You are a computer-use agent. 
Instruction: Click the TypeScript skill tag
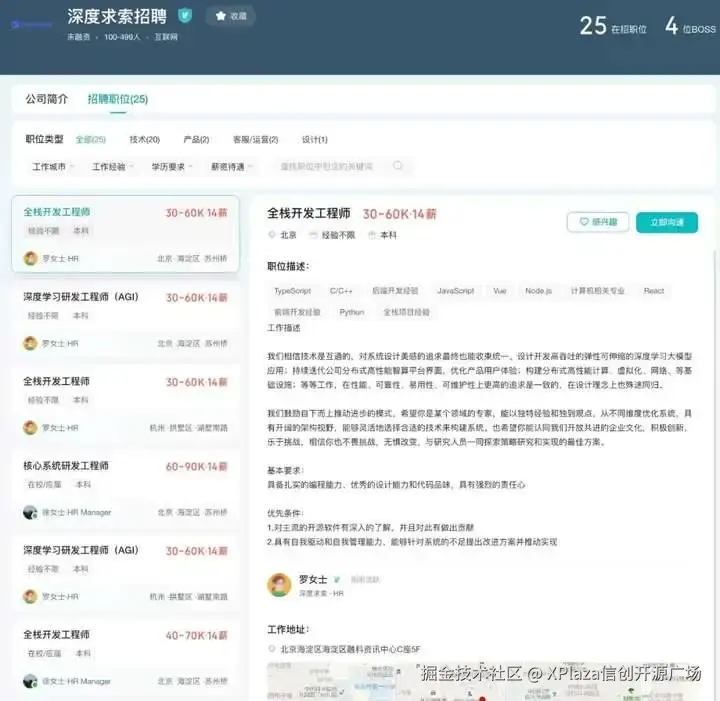[292, 291]
